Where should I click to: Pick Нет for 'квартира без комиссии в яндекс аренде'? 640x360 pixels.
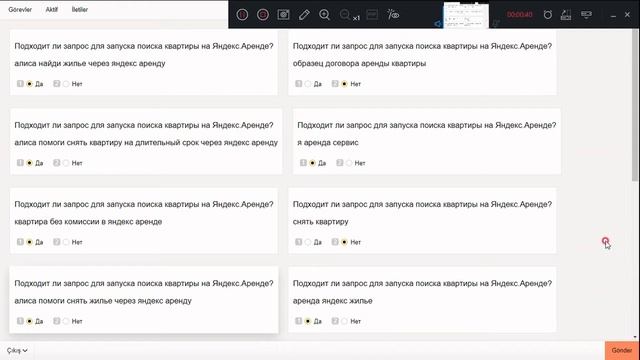coord(66,242)
